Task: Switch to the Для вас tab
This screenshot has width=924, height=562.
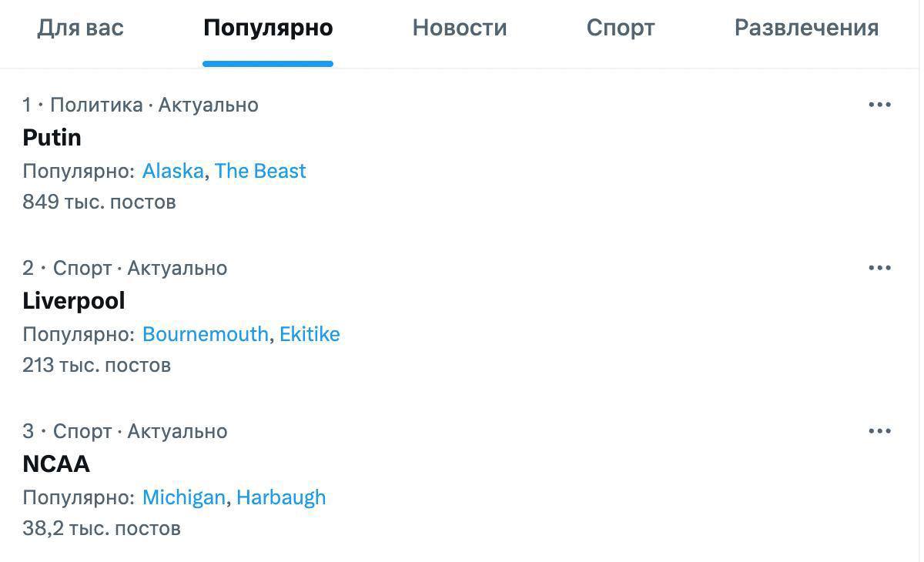Action: coord(80,28)
